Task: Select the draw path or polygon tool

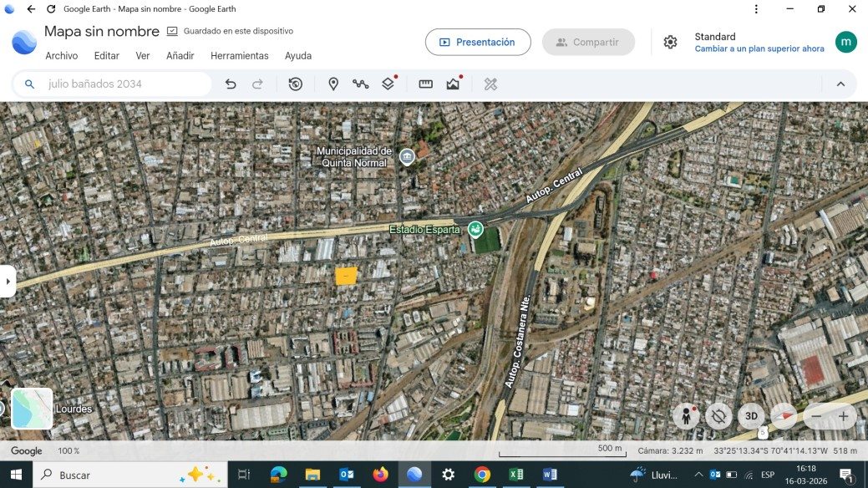Action: click(360, 84)
